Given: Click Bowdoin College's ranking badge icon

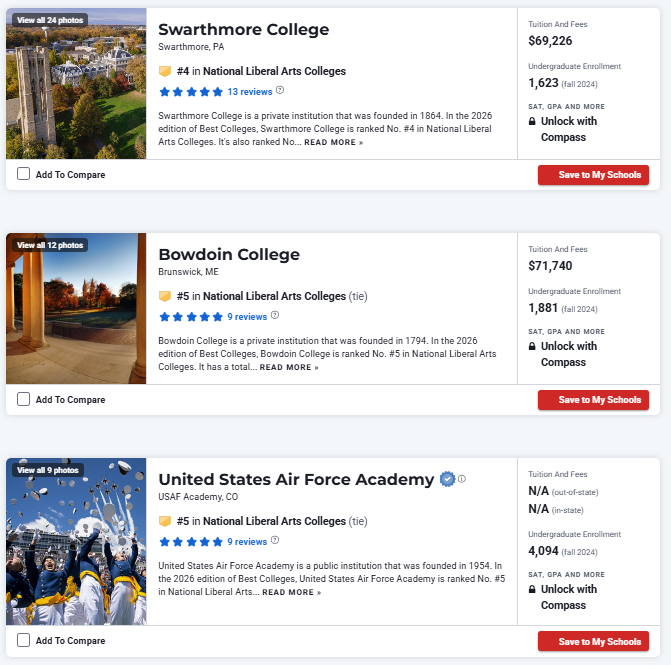Looking at the screenshot, I should point(165,297).
